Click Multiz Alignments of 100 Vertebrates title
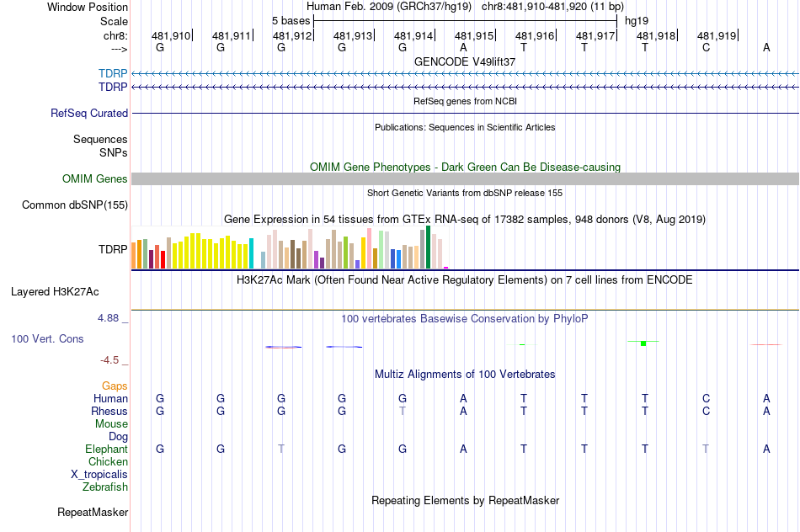 [465, 375]
